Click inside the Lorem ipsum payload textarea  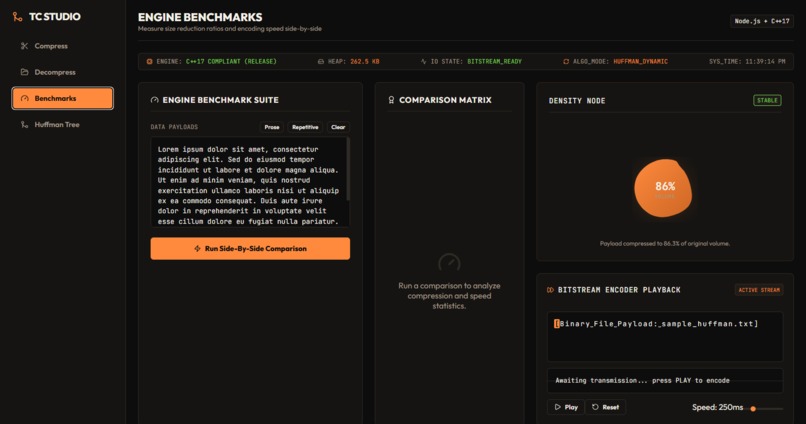tap(250, 182)
